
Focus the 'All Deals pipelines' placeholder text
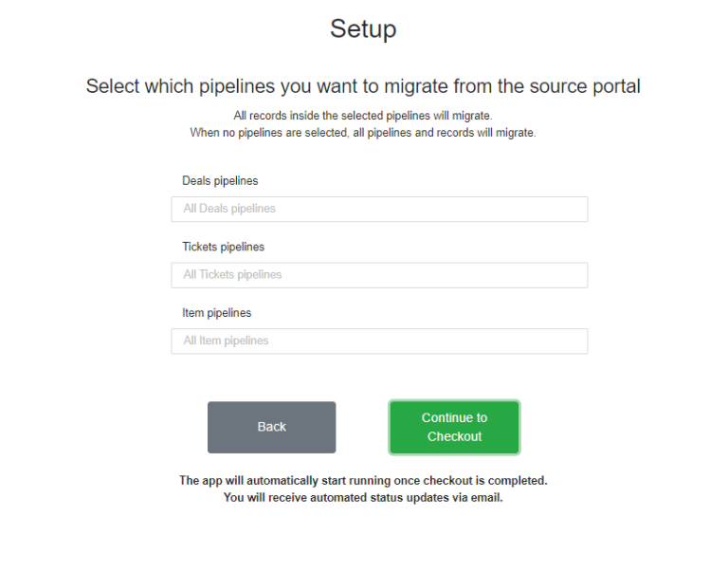coord(229,209)
